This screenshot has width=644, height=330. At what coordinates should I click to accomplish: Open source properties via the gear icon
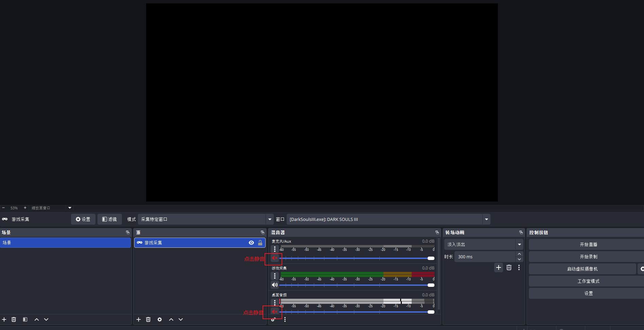[x=160, y=319]
